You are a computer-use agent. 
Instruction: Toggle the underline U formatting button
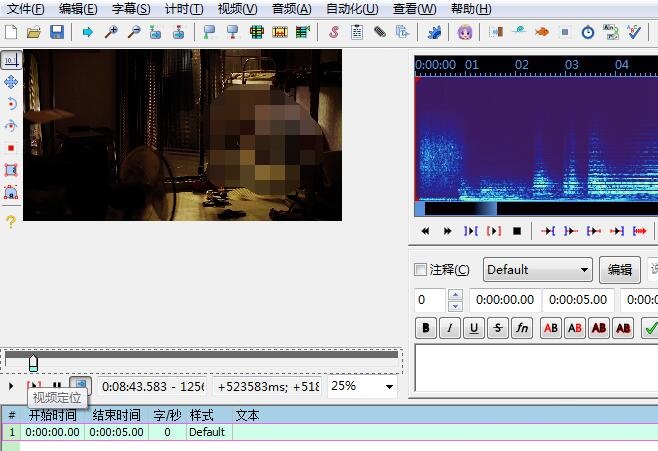[474, 327]
